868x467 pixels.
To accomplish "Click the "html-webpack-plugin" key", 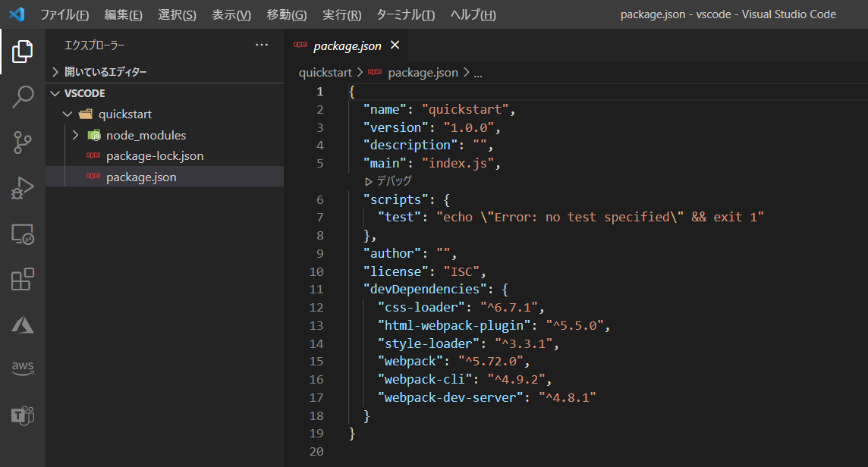I will (x=454, y=325).
